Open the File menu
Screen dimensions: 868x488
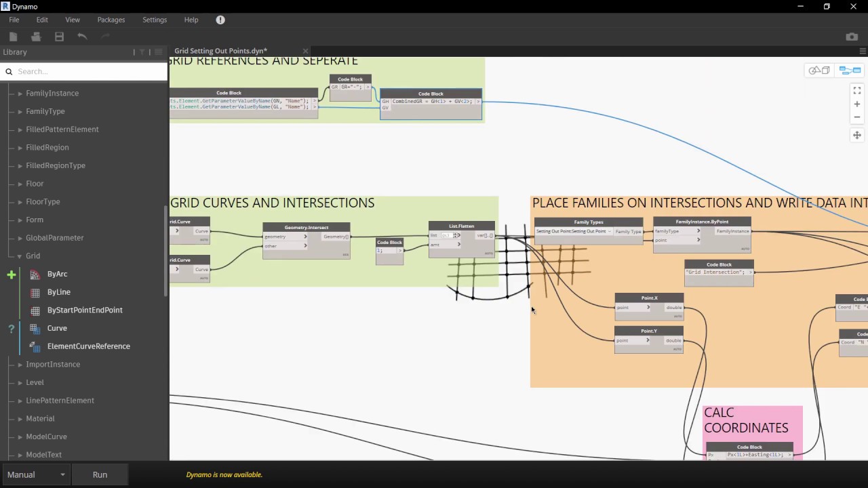pyautogui.click(x=14, y=20)
